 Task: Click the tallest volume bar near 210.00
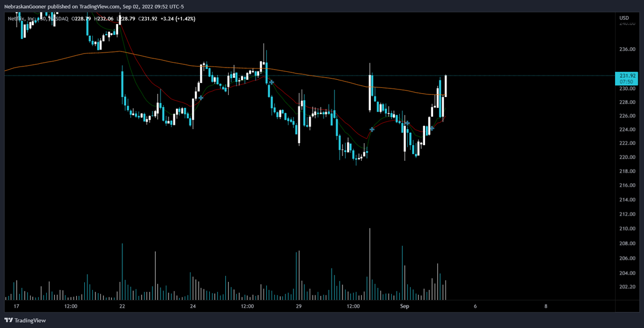coord(370,264)
